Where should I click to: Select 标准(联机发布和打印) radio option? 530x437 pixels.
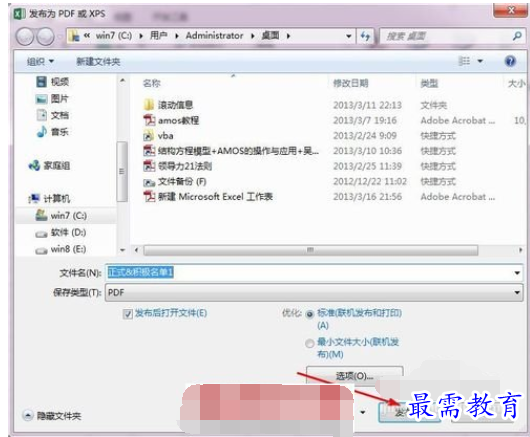tap(309, 314)
